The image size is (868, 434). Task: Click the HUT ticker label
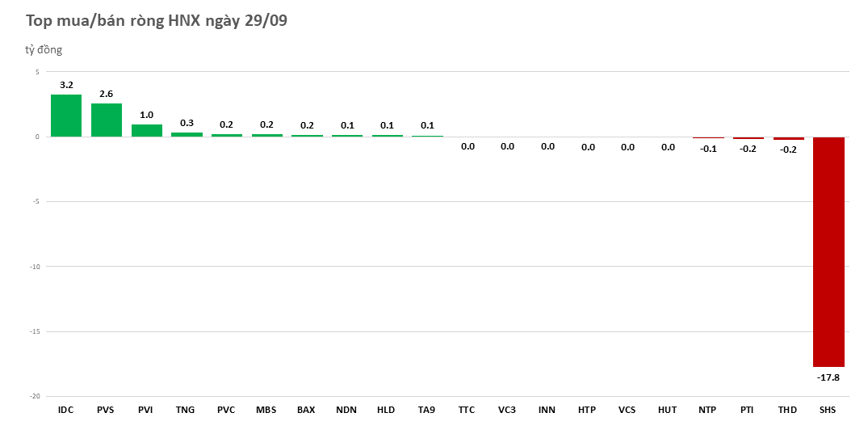coord(668,411)
